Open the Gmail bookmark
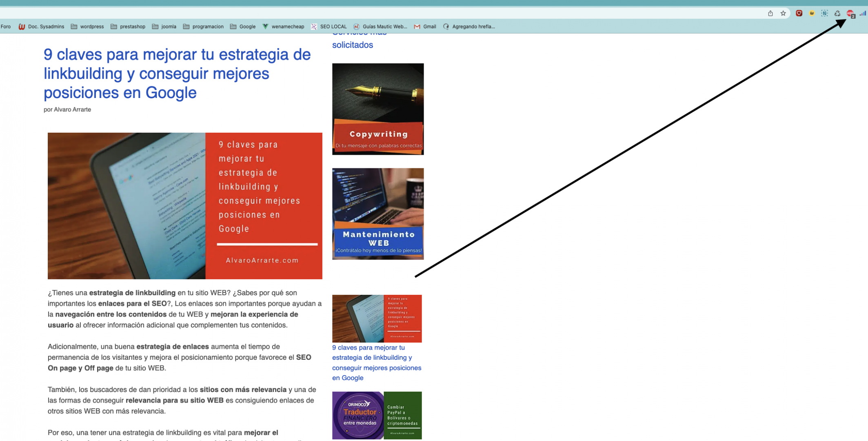Viewport: 868px width, 441px height. 425,27
